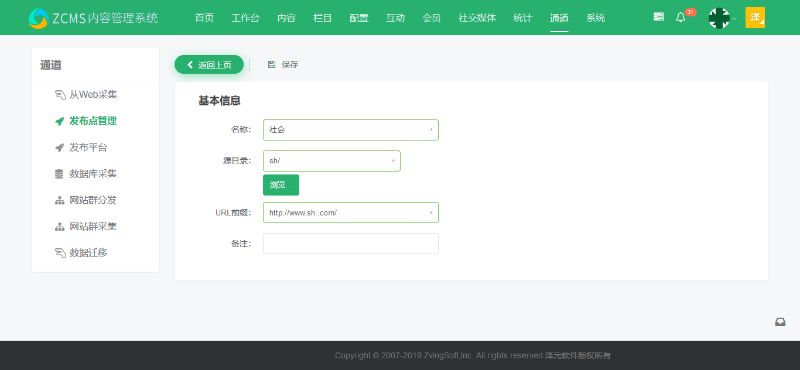The width and height of the screenshot is (800, 370).
Task: Click the 数据库采集 database icon
Action: 59,174
